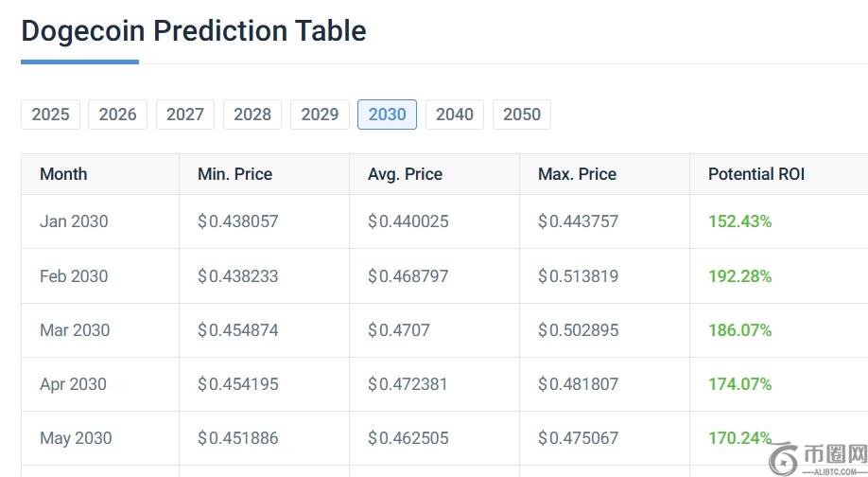
Task: Click the Dogecoin Prediction Table heading
Action: pyautogui.click(x=194, y=30)
